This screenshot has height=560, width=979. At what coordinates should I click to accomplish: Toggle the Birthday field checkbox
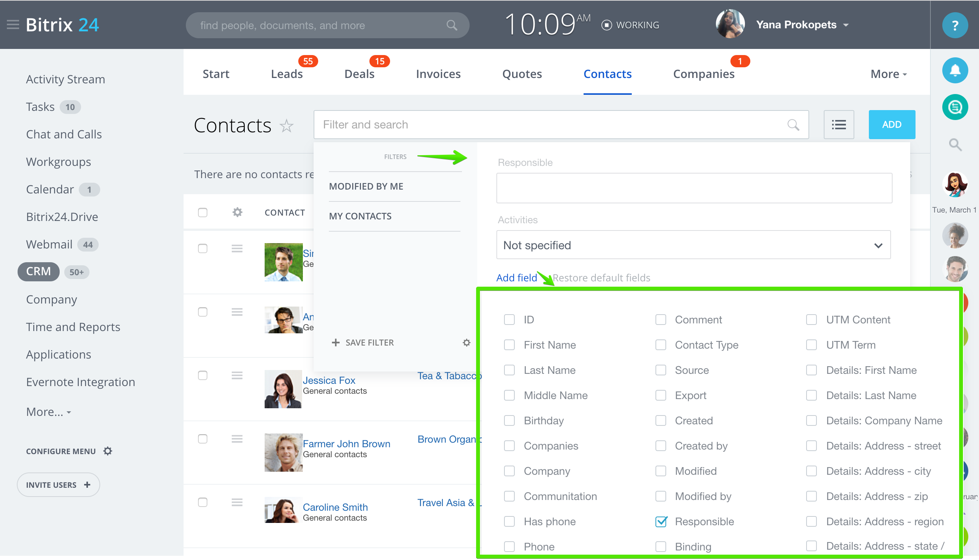point(510,420)
